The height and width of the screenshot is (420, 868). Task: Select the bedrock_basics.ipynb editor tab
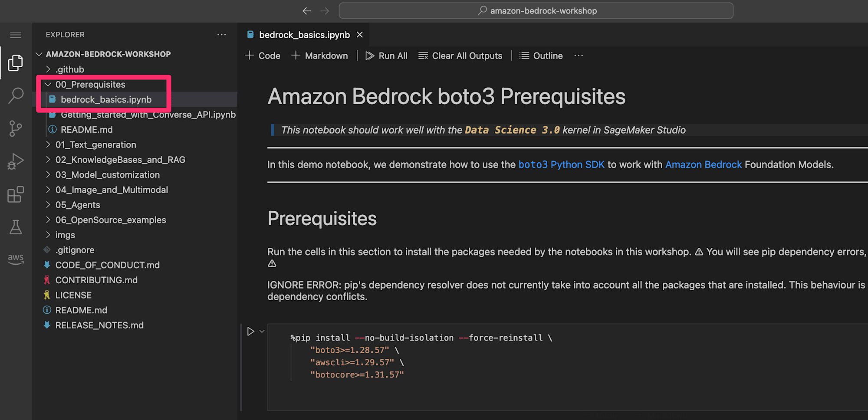[x=304, y=35]
